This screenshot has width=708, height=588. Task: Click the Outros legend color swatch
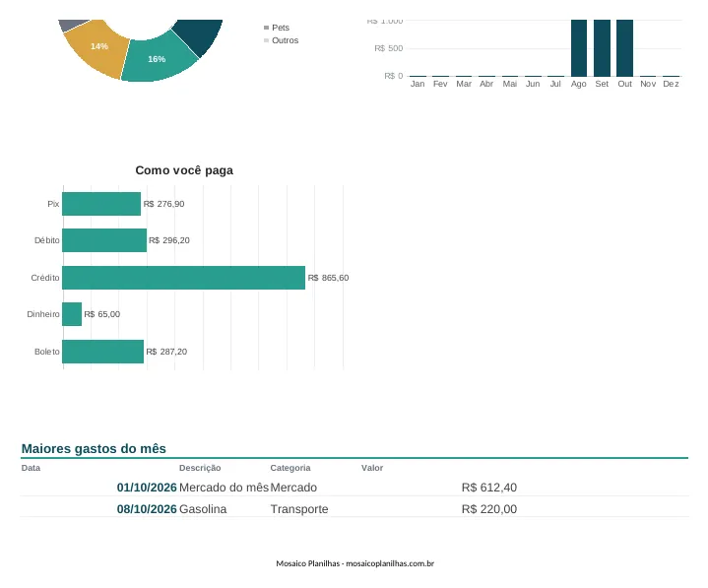(266, 40)
